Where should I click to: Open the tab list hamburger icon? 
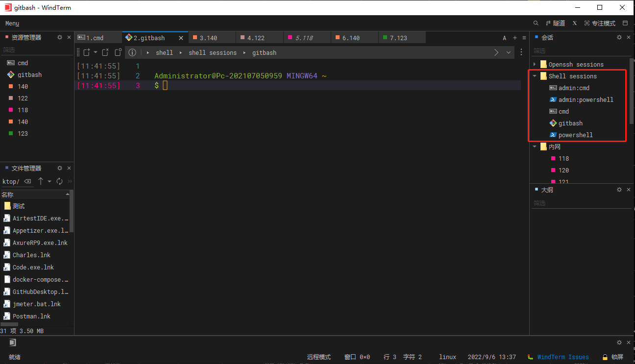tap(524, 38)
